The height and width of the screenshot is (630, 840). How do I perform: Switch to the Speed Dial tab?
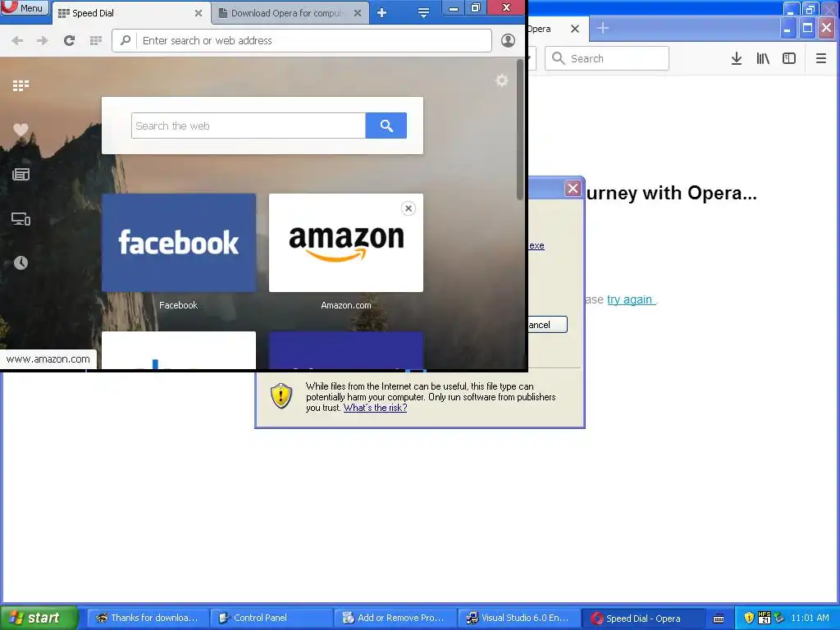coord(129,13)
